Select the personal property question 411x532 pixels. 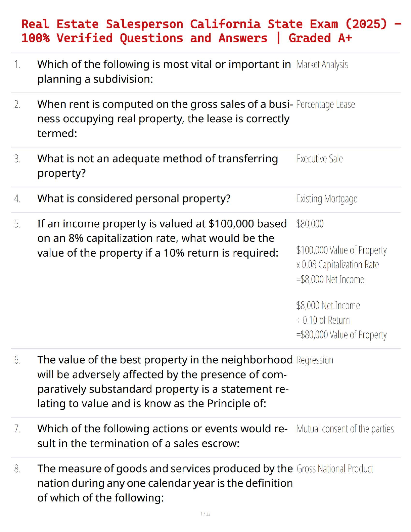coord(134,199)
